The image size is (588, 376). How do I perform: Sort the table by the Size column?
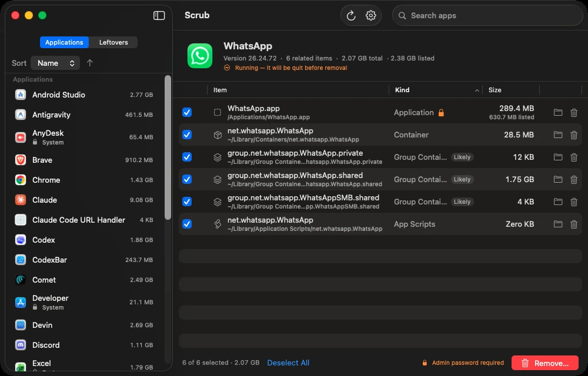511,90
